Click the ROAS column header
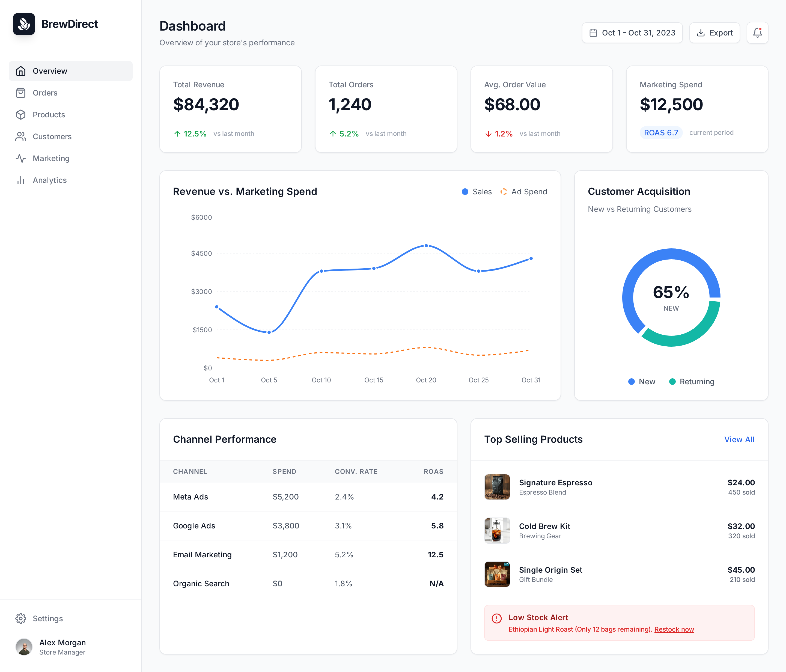This screenshot has width=786, height=672. point(433,471)
